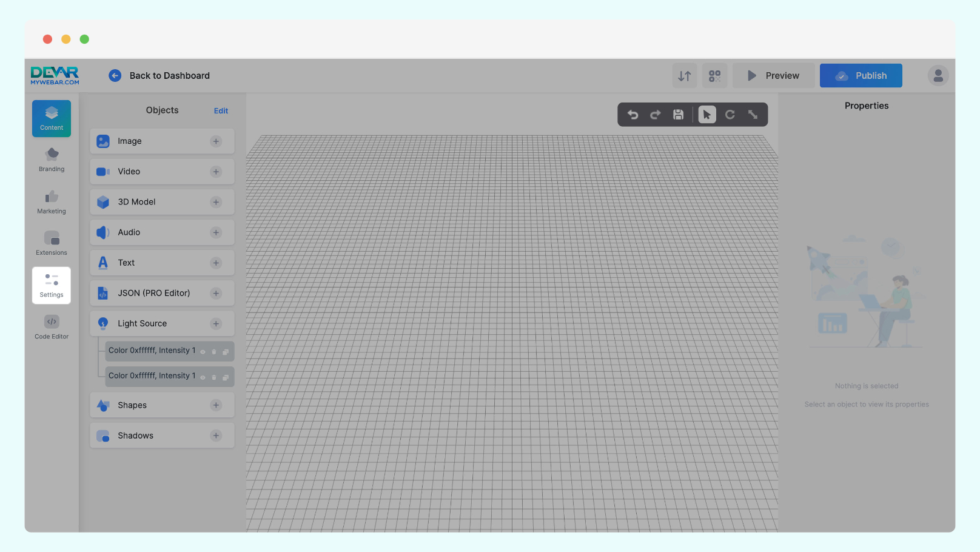Toggle visibility of the second light source
This screenshot has width=980, height=552.
(203, 377)
